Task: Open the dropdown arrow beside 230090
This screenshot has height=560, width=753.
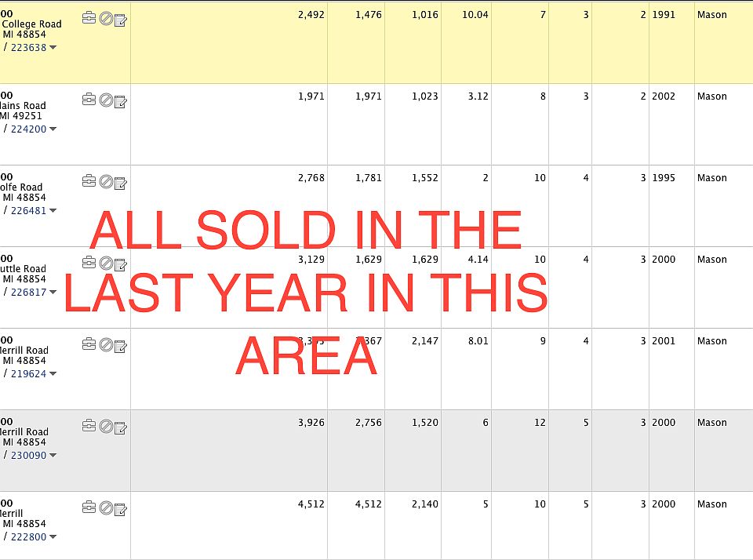Action: (53, 456)
